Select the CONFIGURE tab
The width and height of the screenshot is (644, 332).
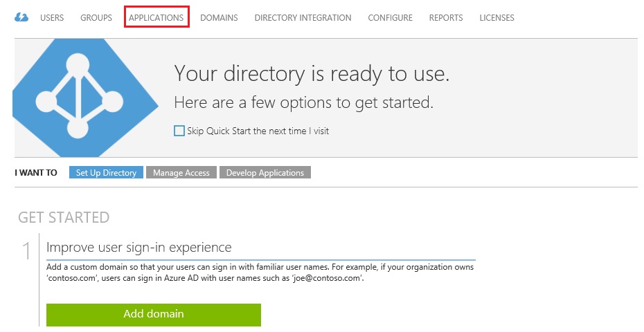pos(390,18)
